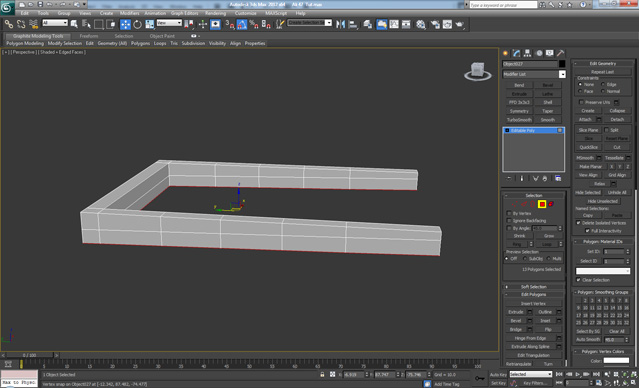Open the Motion command panel tab
Viewport: 639px width, 388px height.
539,53
